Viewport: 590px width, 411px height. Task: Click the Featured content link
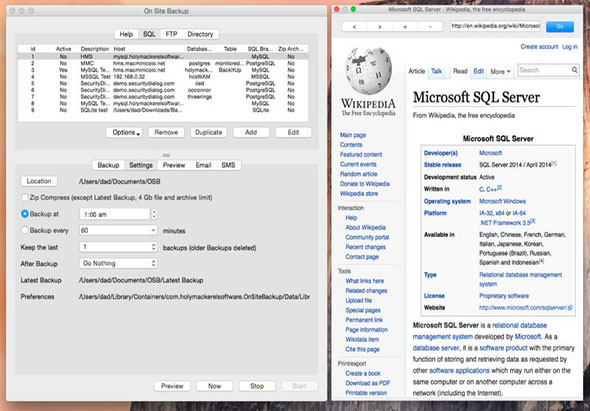[361, 154]
